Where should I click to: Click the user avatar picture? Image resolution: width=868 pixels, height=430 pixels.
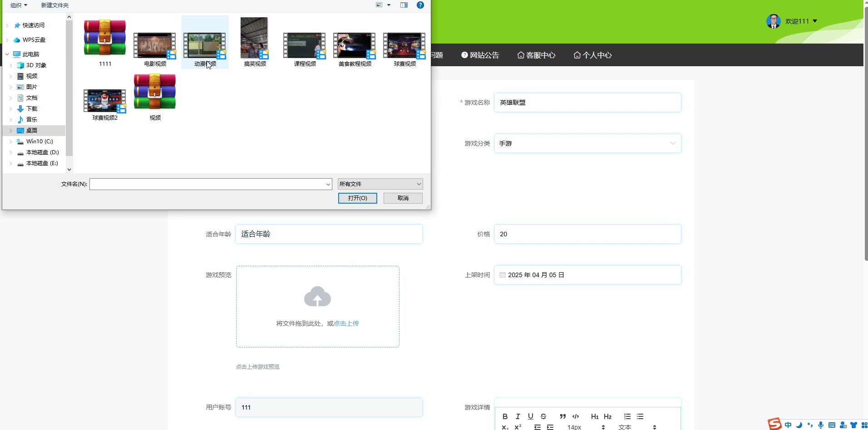point(774,21)
